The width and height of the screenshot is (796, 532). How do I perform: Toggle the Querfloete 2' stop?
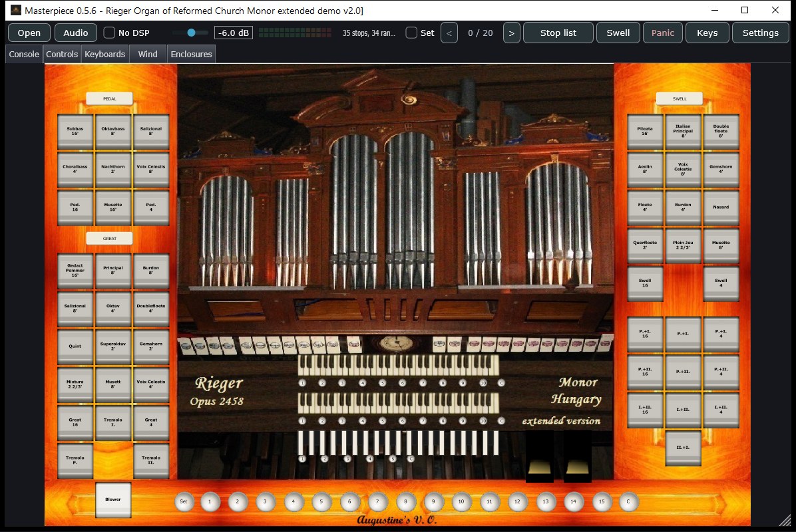[645, 245]
